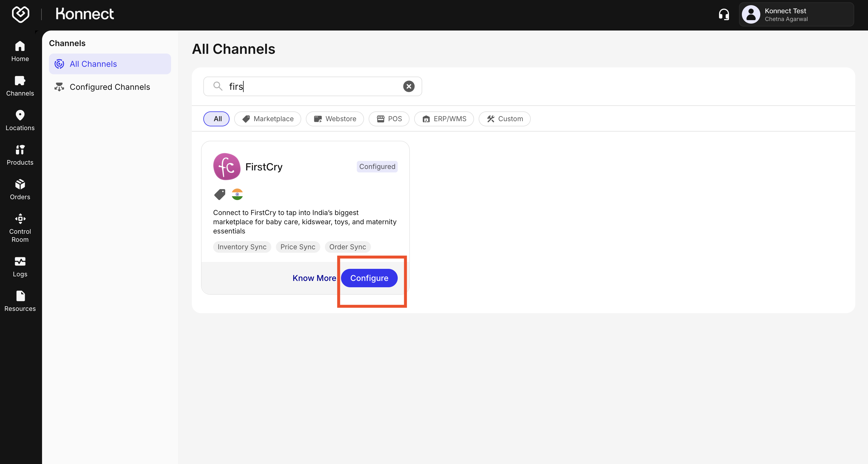
Task: Select All Channels in the Channels menu
Action: pyautogui.click(x=110, y=64)
